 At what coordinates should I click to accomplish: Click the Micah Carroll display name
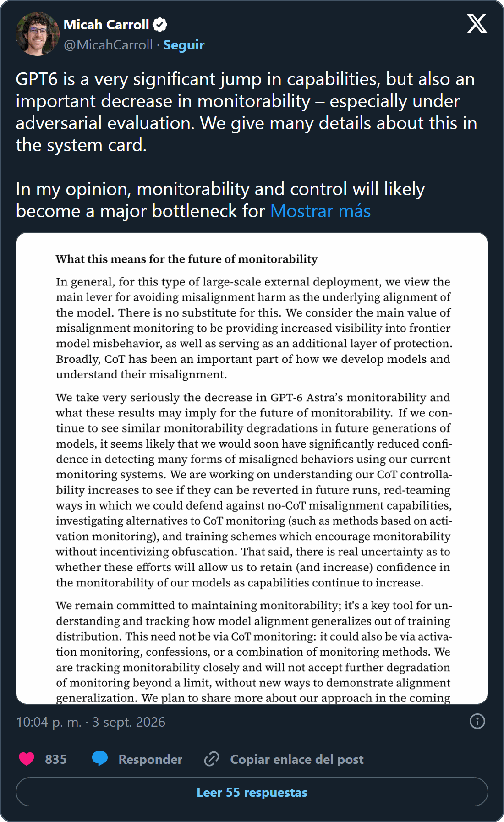click(x=106, y=25)
